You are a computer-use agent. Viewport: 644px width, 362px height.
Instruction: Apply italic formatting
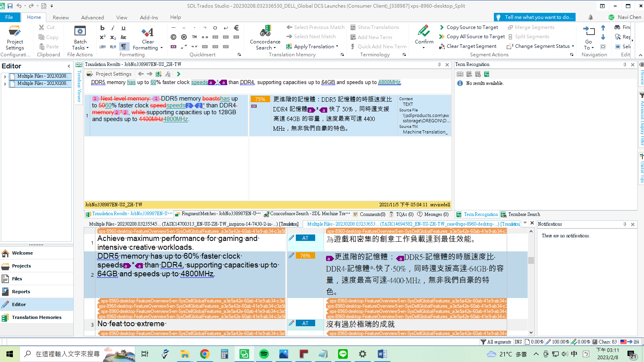coord(113,28)
